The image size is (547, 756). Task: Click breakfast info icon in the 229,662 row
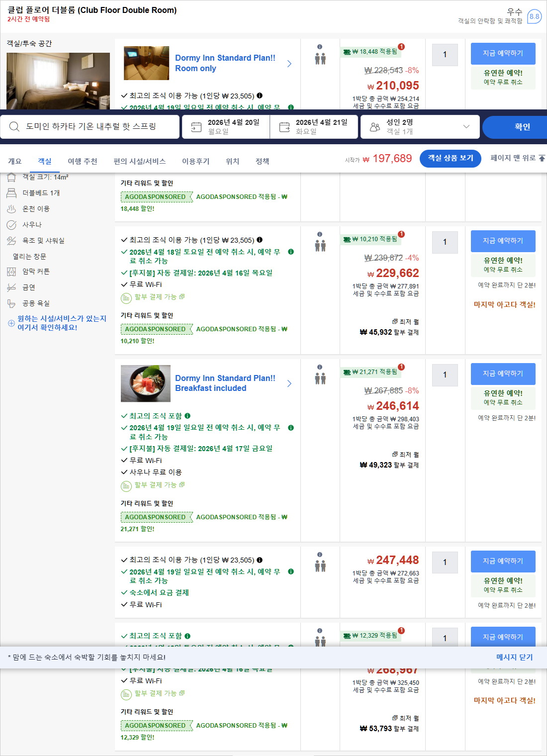(x=260, y=240)
